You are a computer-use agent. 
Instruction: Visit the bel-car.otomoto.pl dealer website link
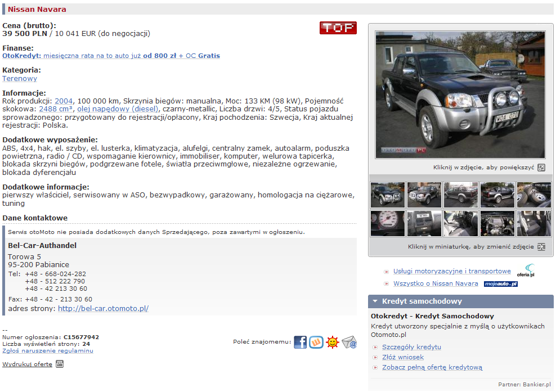(103, 308)
